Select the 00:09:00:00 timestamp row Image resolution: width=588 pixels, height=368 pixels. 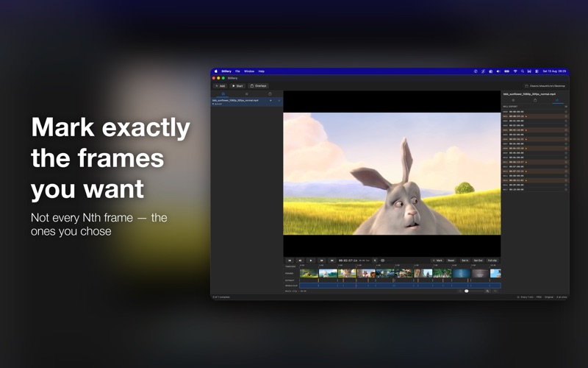(x=535, y=185)
